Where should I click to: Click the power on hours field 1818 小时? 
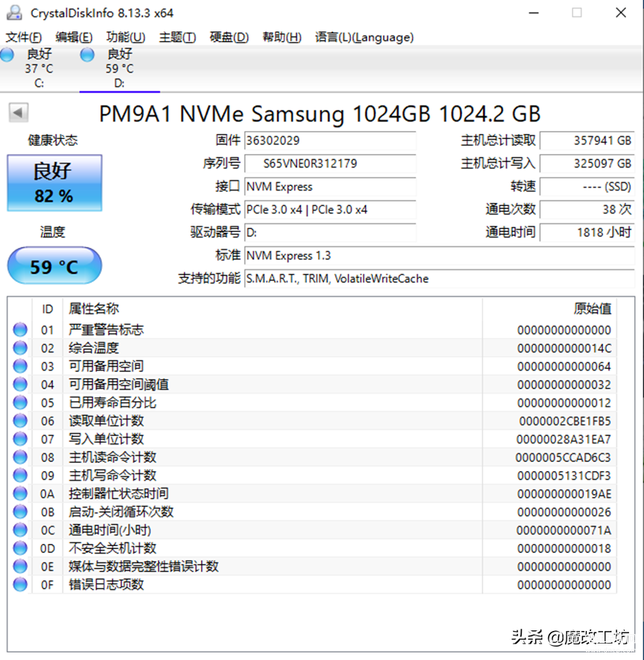tap(587, 233)
